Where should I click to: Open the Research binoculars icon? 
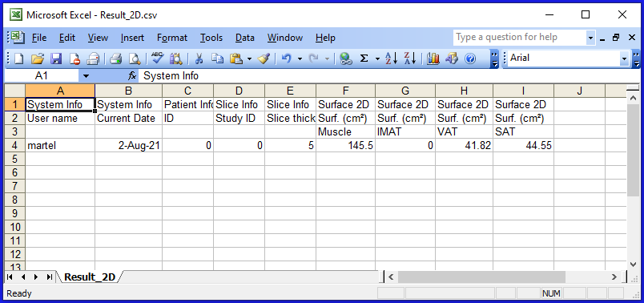176,59
